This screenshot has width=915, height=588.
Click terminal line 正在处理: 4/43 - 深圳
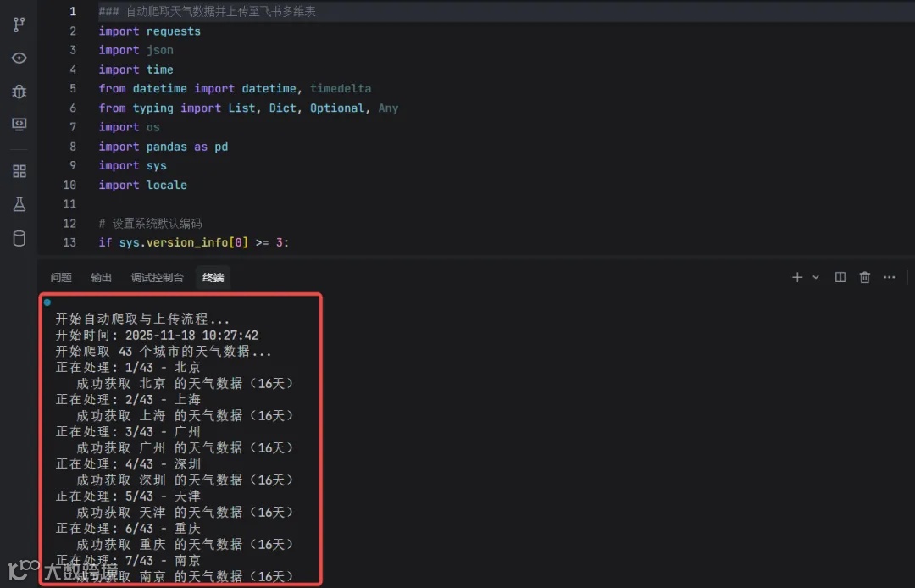click(x=128, y=463)
